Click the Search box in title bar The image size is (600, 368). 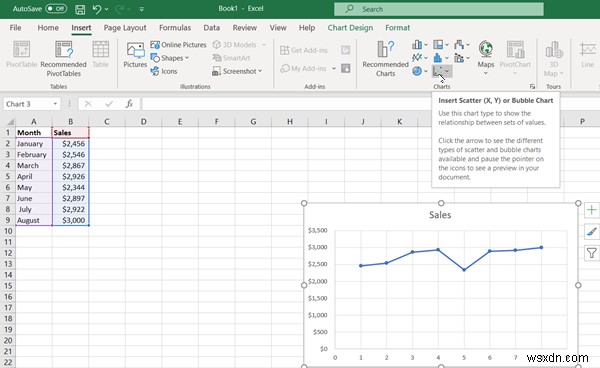(x=439, y=9)
